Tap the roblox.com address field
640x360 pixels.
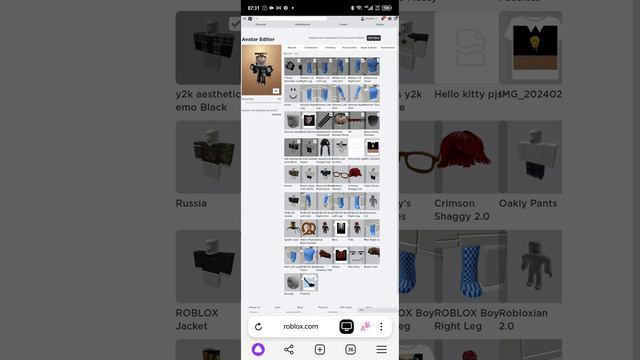(301, 327)
